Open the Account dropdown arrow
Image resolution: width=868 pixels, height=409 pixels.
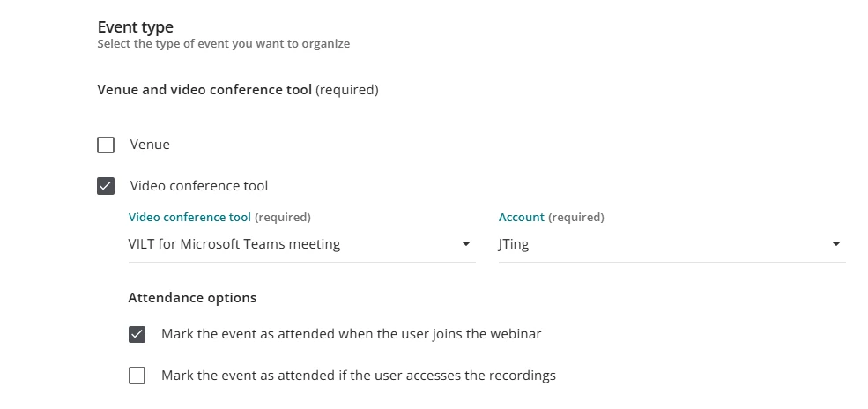coord(836,244)
